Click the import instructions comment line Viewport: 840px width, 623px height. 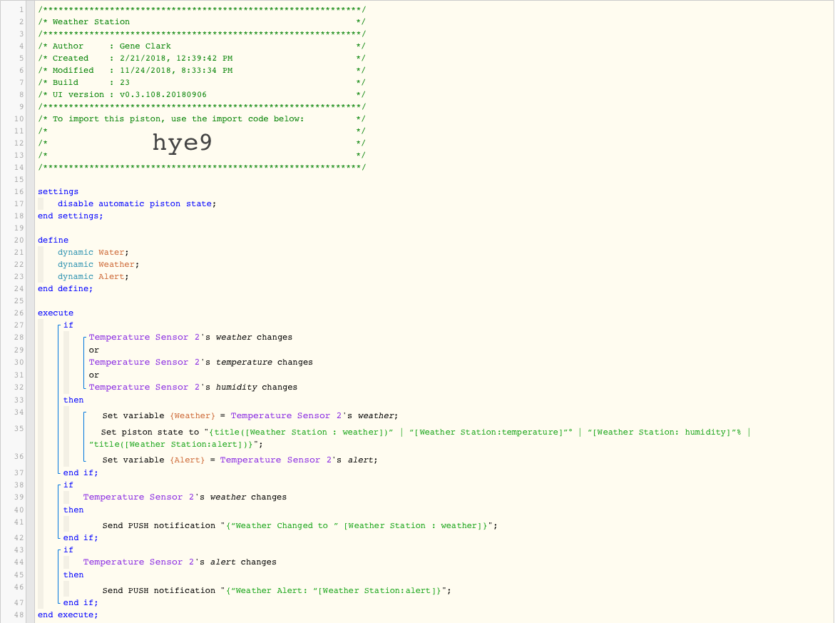[201, 119]
